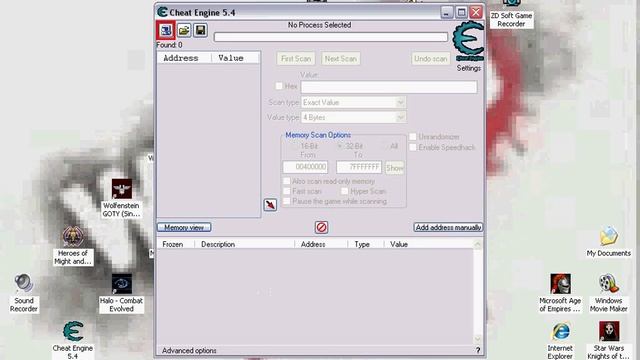Click the From address field
The image size is (640, 360).
tap(305, 167)
